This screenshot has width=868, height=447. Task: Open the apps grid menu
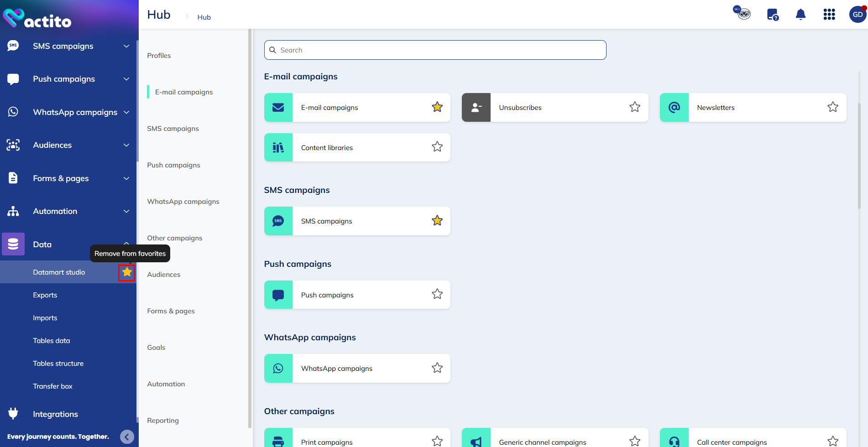[829, 15]
